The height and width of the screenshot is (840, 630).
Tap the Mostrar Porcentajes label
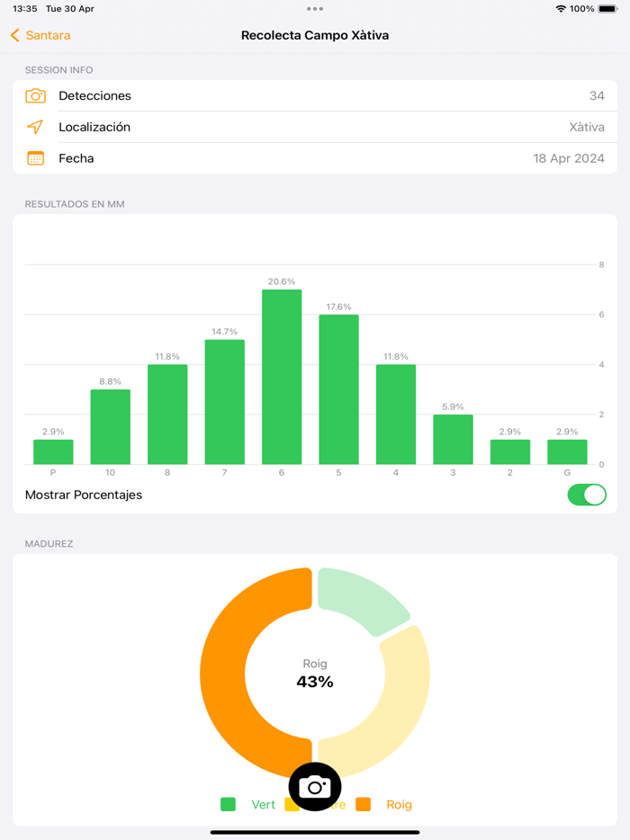pos(84,495)
